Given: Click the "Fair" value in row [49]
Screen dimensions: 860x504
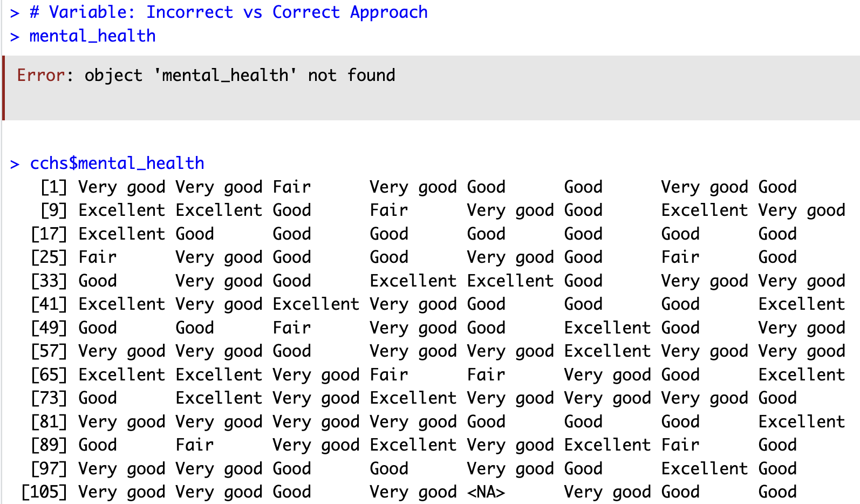Looking at the screenshot, I should pos(292,328).
